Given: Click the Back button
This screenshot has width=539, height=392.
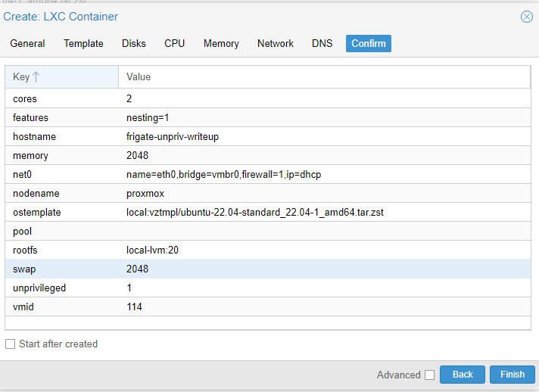Looking at the screenshot, I should [463, 375].
